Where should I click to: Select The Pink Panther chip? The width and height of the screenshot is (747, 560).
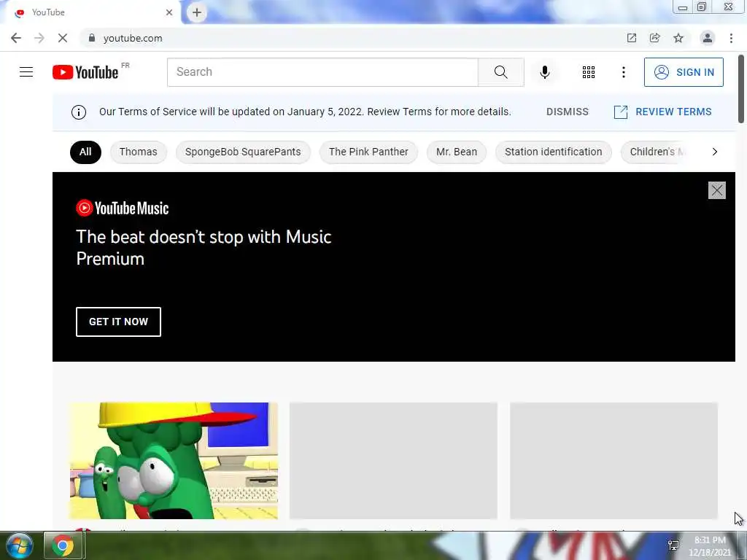tap(368, 152)
